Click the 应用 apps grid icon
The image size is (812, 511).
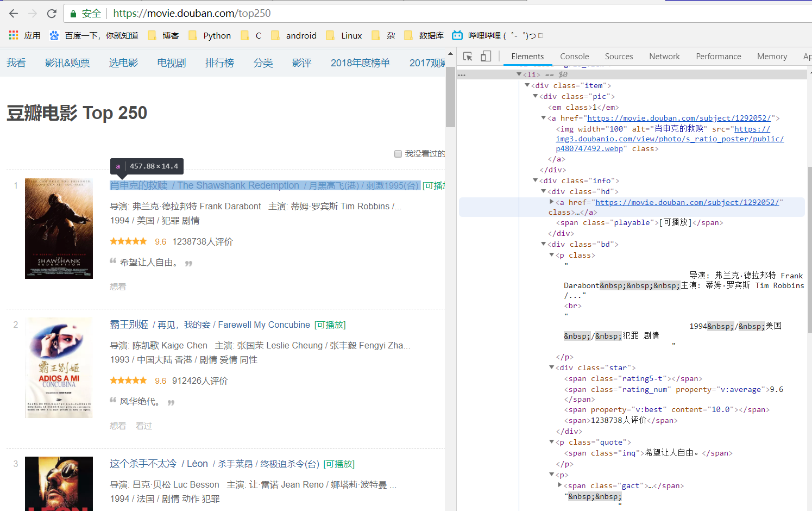13,35
